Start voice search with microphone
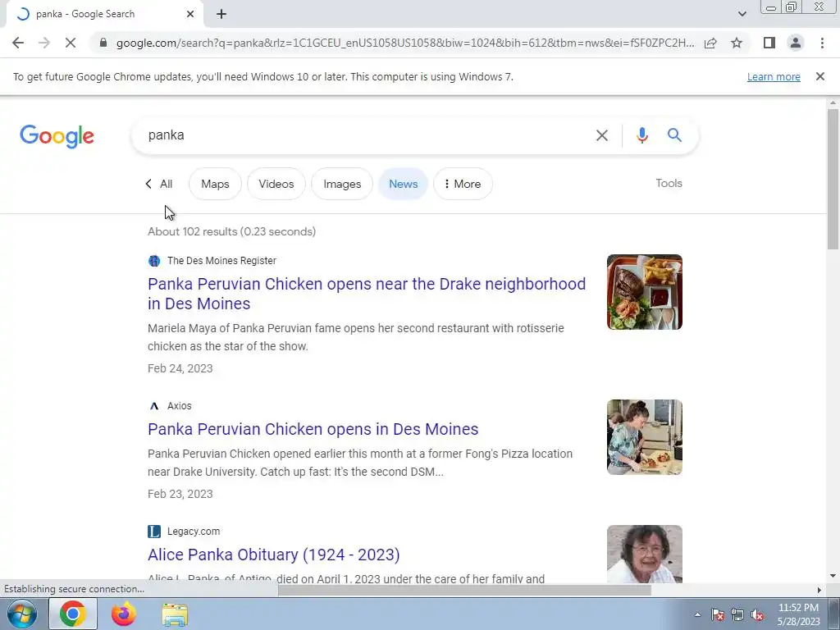Screen dimensions: 840x630 click(641, 135)
